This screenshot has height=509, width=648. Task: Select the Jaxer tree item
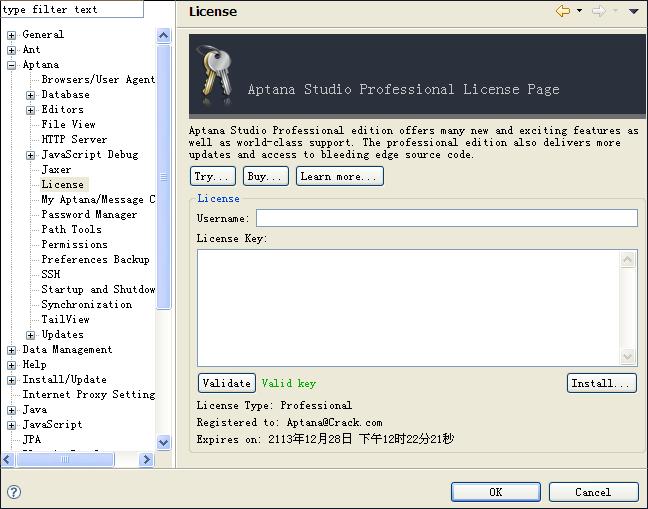click(x=56, y=169)
